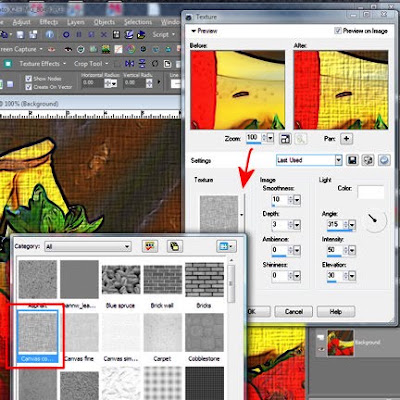The image size is (400, 400).
Task: Cancel script recording with the X icon
Action: point(104,34)
